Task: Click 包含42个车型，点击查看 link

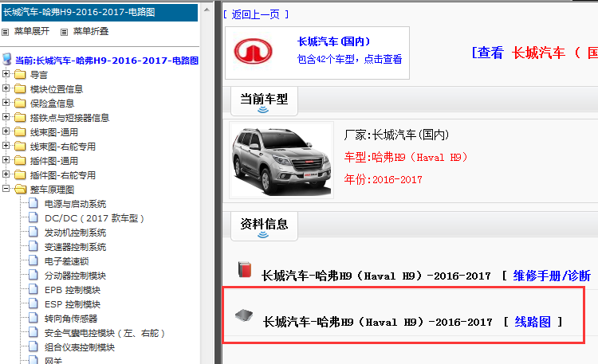Action: (x=349, y=60)
